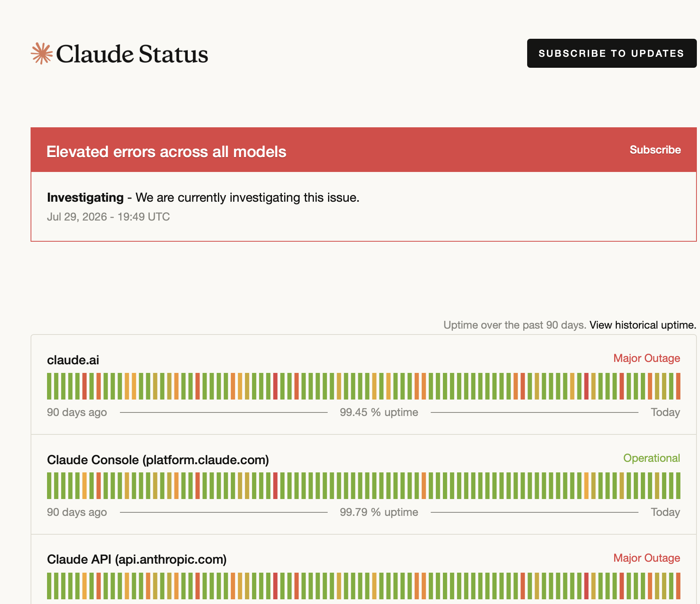Image resolution: width=700 pixels, height=604 pixels.
Task: Click the Claude Status page title
Action: pos(132,54)
